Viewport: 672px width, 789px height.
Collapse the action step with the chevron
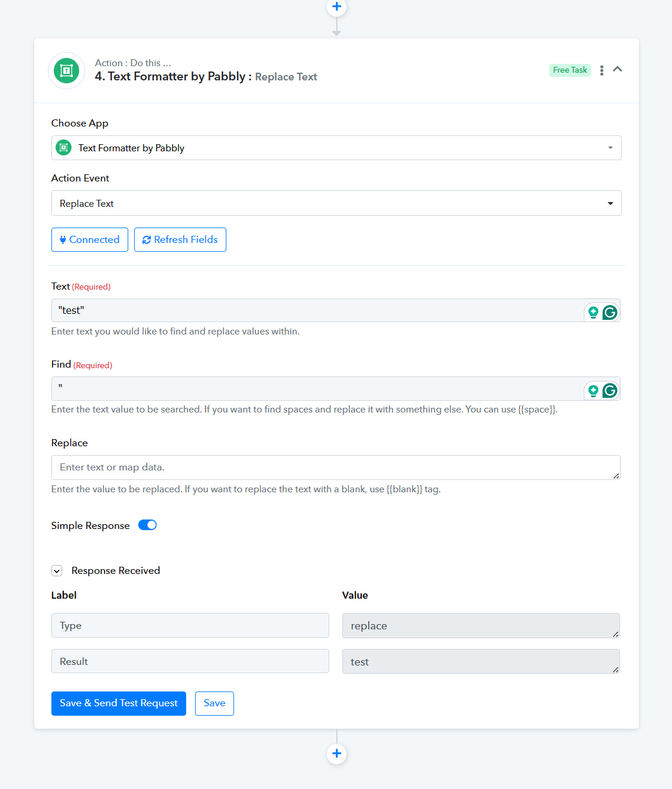pyautogui.click(x=618, y=69)
